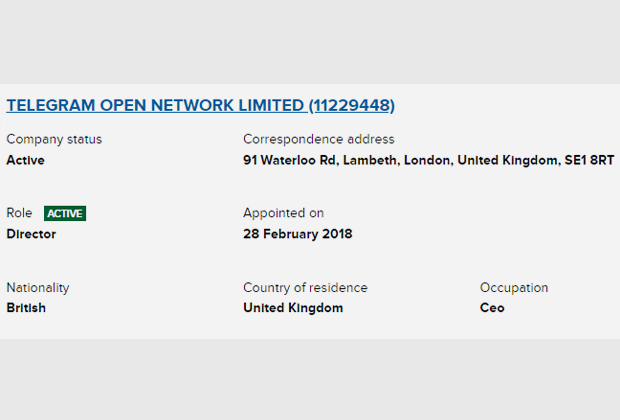Click the British nationality value
This screenshot has width=620, height=420.
coord(26,308)
